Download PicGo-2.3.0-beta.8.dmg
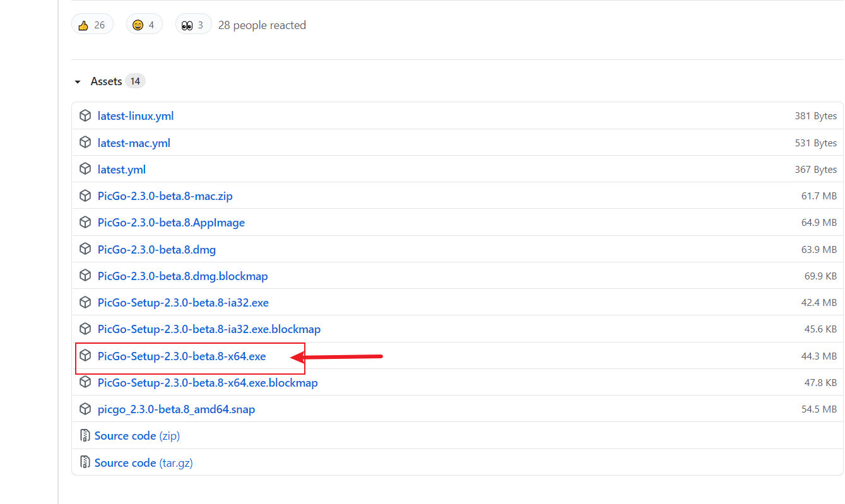 [157, 250]
